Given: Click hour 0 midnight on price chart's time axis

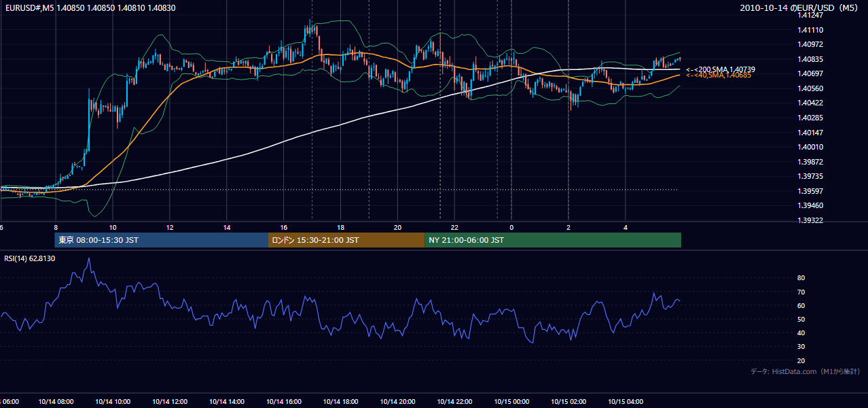Looking at the screenshot, I should 511,227.
